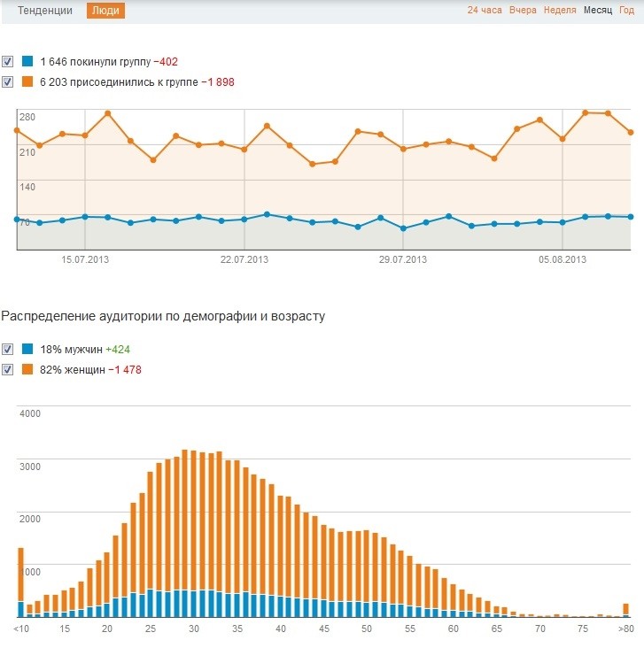644x648 pixels.
Task: Click the first orange point on line chart
Action: tap(17, 130)
